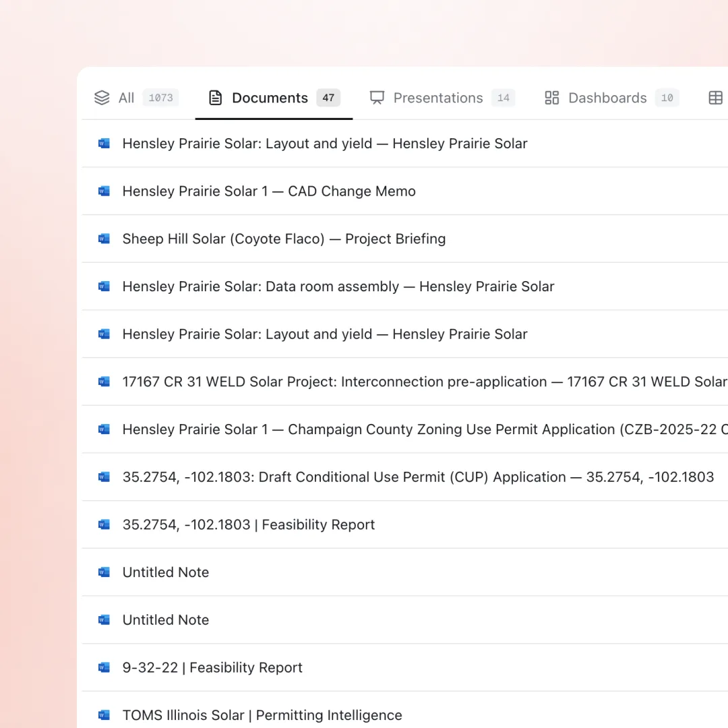Click the 1073 count badge
The width and height of the screenshot is (728, 728).
[x=160, y=98]
